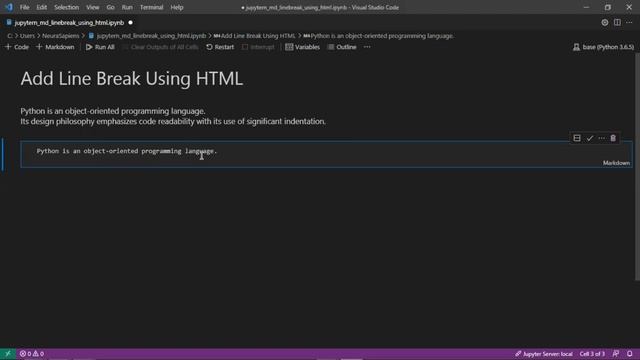Open the Help menu
Image resolution: width=640 pixels, height=360 pixels.
tap(177, 7)
